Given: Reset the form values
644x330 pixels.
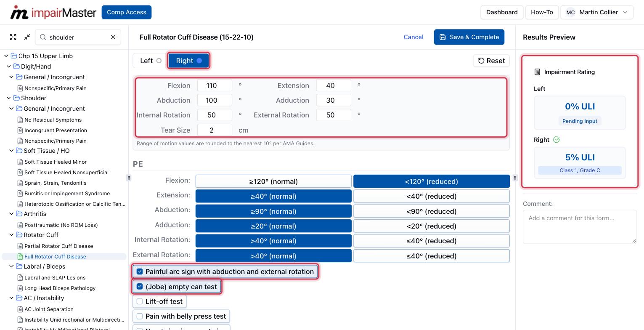Looking at the screenshot, I should coord(491,61).
